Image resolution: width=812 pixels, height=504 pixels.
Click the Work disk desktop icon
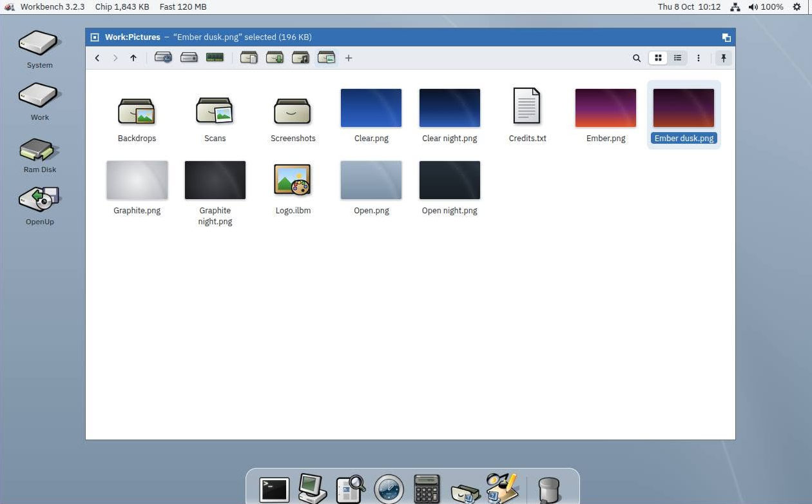40,95
